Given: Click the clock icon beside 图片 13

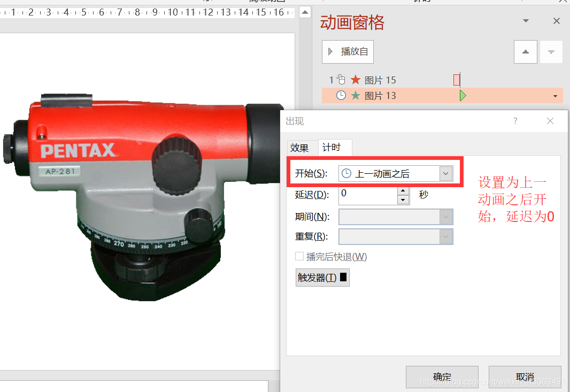Looking at the screenshot, I should [341, 96].
